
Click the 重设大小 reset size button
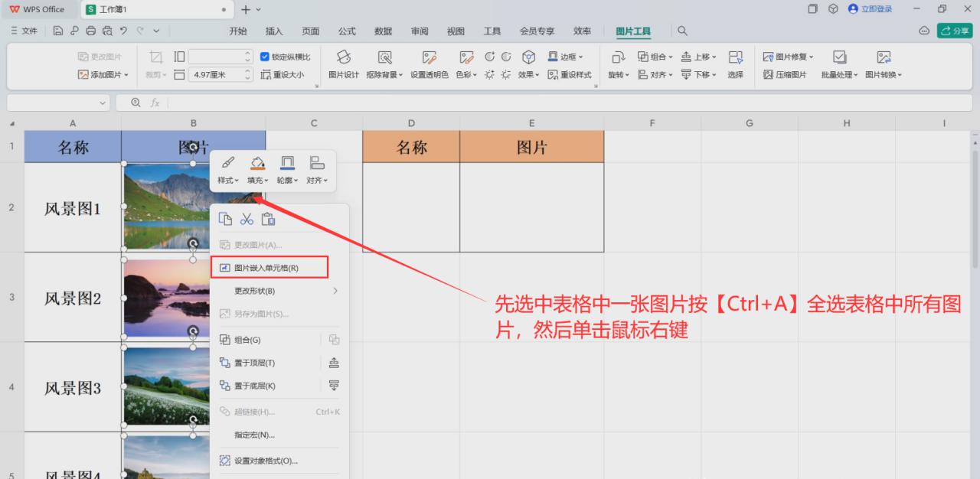(x=283, y=75)
